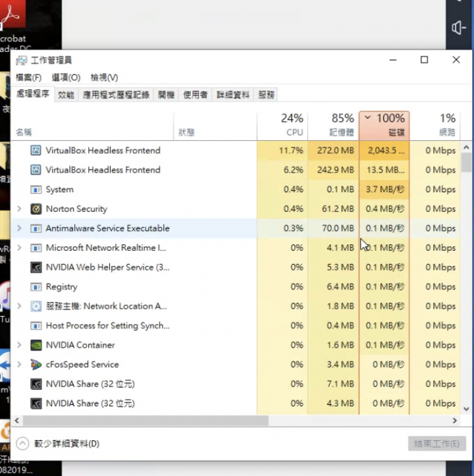
Task: Click the NVIDIA Share icon with 7.1 MB
Action: [x=36, y=384]
